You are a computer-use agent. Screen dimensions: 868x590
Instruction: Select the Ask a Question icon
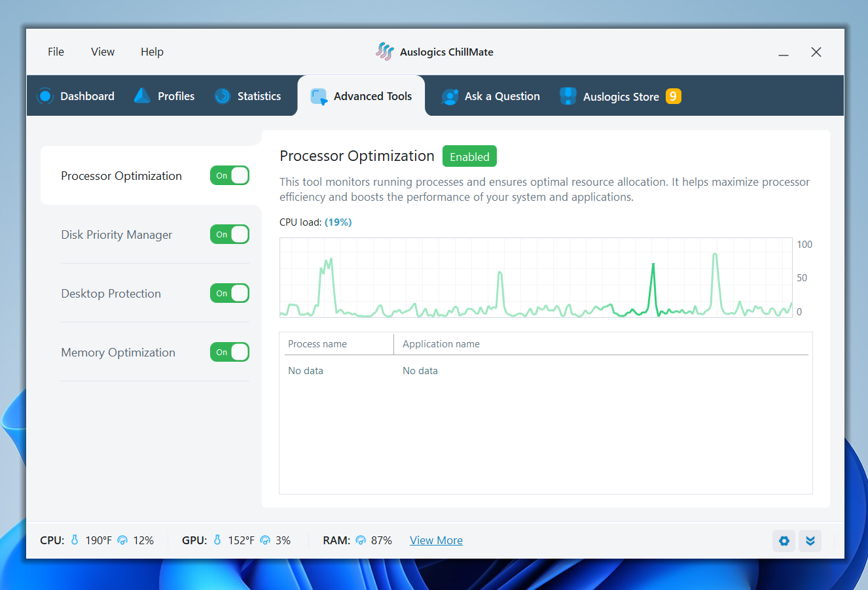450,95
